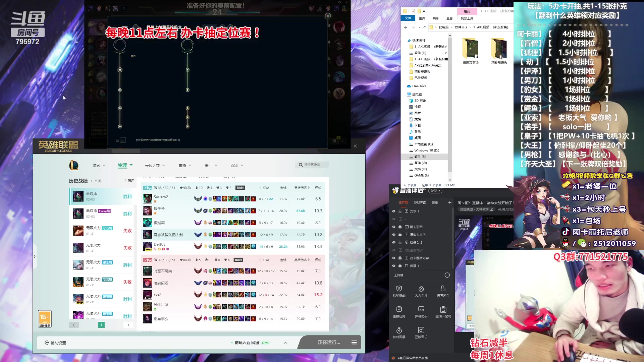
Task: Hide the 文本 1 source
Action: tap(394, 212)
